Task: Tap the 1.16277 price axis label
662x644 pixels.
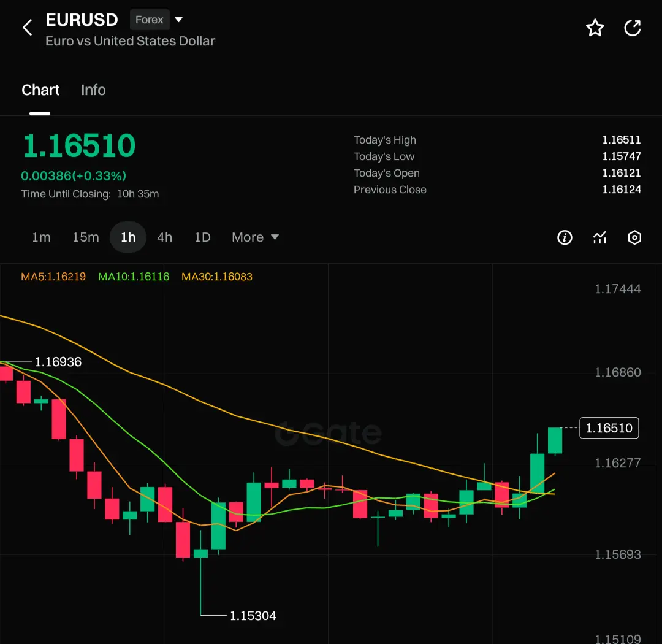Action: (x=618, y=463)
